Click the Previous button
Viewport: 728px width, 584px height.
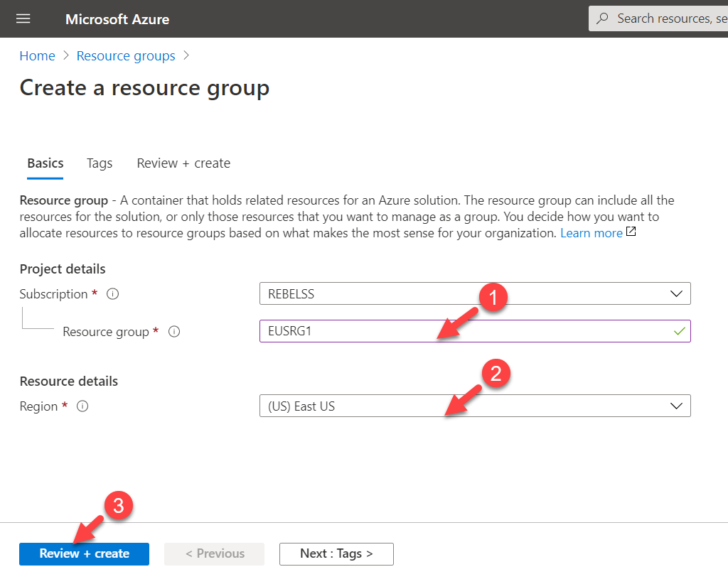click(215, 554)
